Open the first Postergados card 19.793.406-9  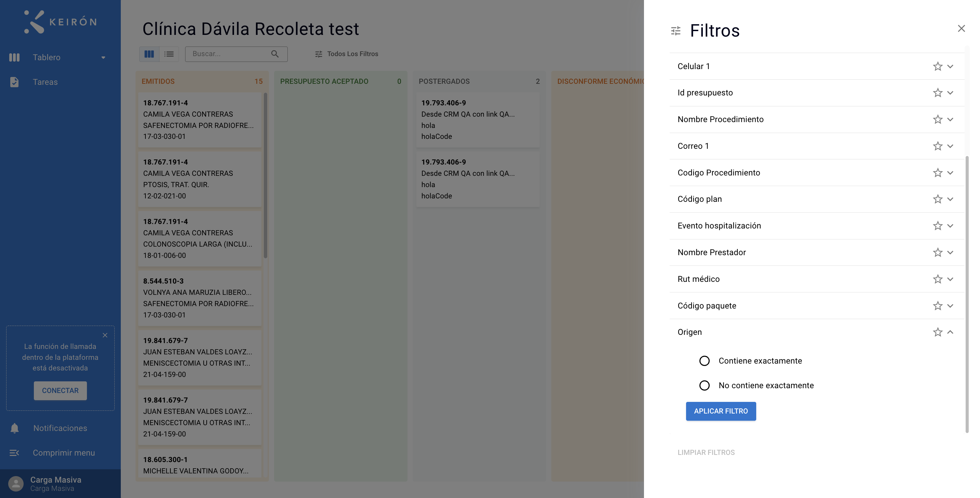[478, 120]
